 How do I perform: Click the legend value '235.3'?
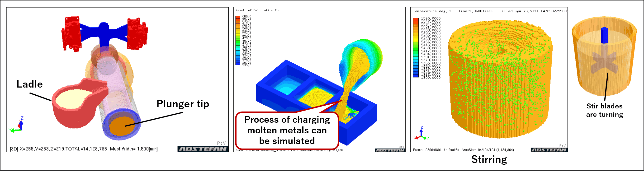246,65
